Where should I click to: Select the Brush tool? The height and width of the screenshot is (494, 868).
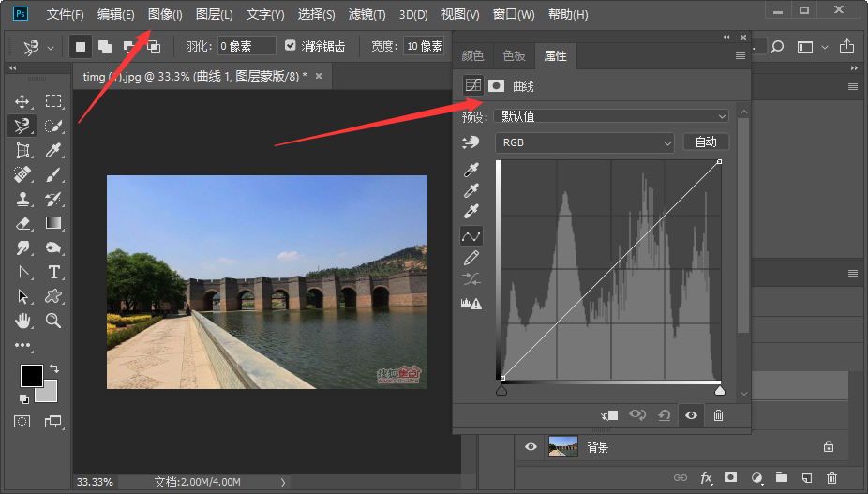(x=53, y=174)
